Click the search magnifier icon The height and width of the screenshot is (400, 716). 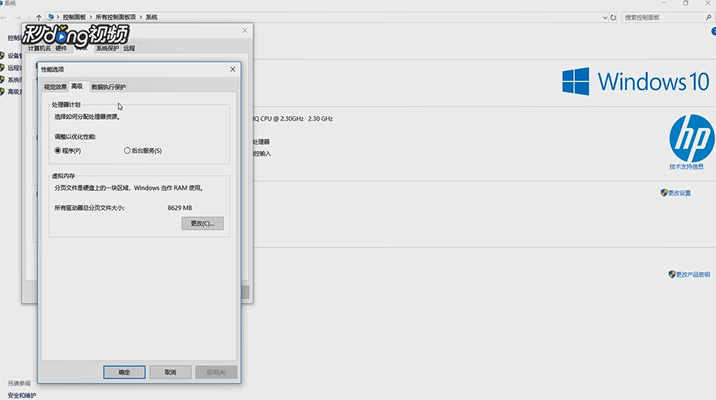[x=708, y=17]
